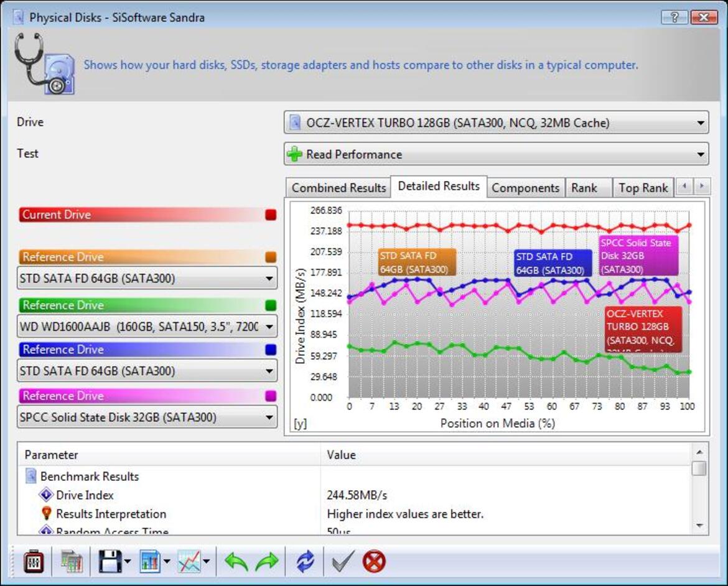The width and height of the screenshot is (728, 586).
Task: Click the magenta Reference Drive color swatch
Action: pyautogui.click(x=271, y=396)
